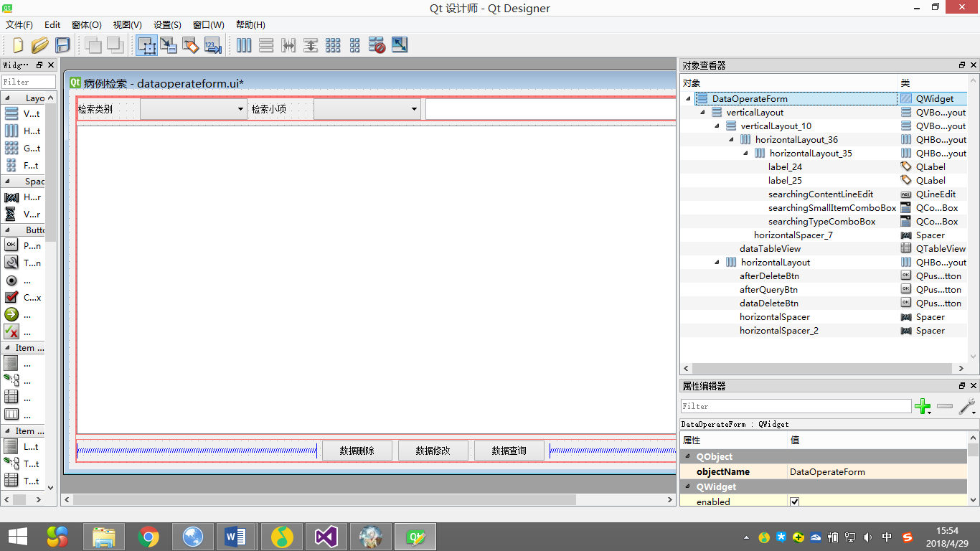The height and width of the screenshot is (551, 980).
Task: Click the property editor Filter field
Action: pos(796,406)
